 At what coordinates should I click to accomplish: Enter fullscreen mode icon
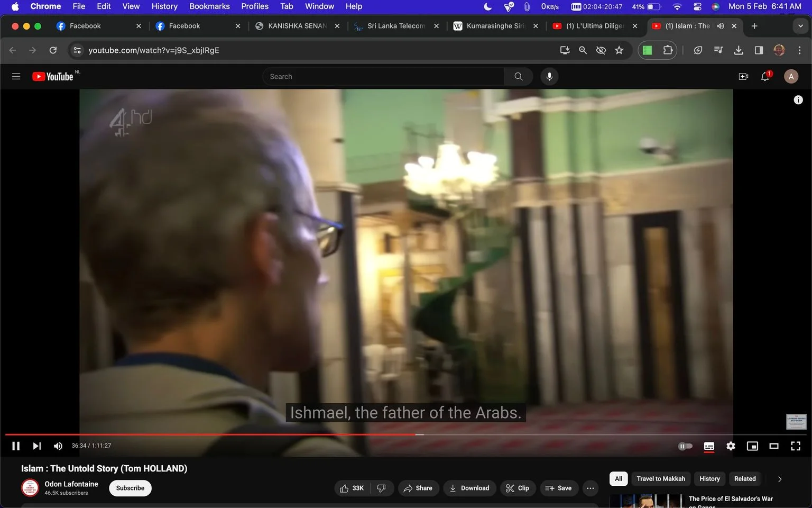tap(796, 446)
